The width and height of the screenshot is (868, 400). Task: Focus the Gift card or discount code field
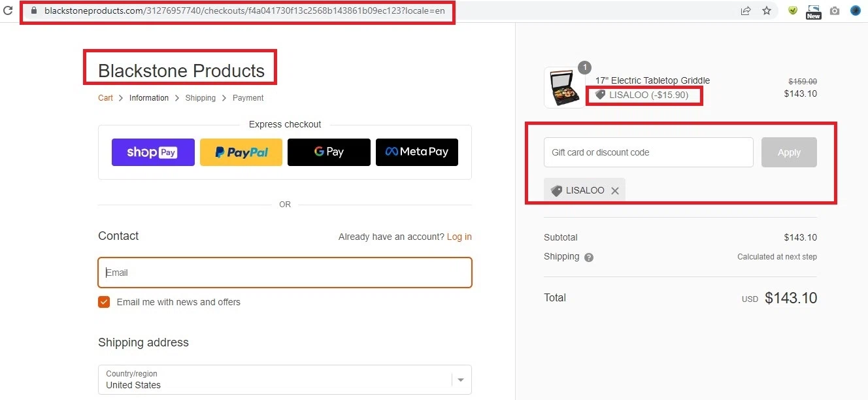tap(648, 152)
